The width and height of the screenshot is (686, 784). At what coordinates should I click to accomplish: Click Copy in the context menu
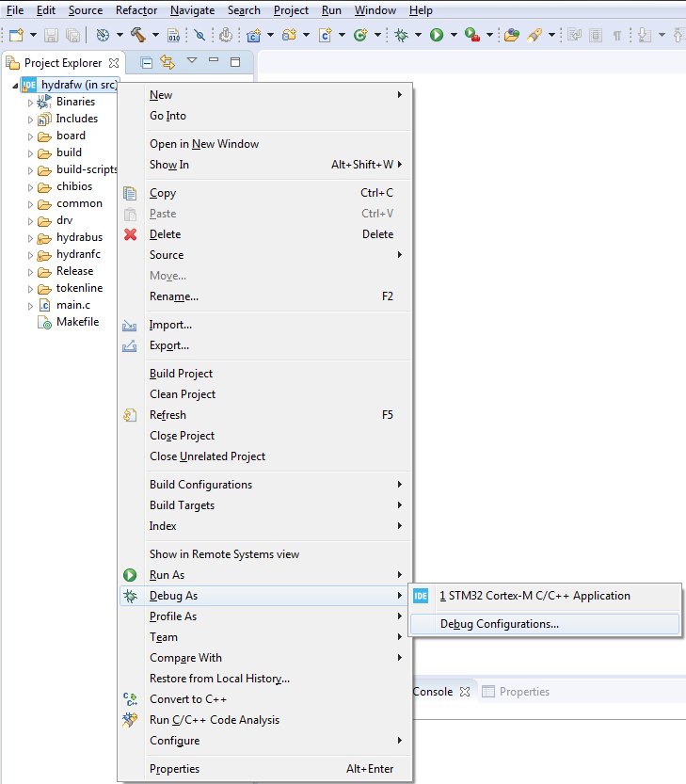(x=265, y=193)
